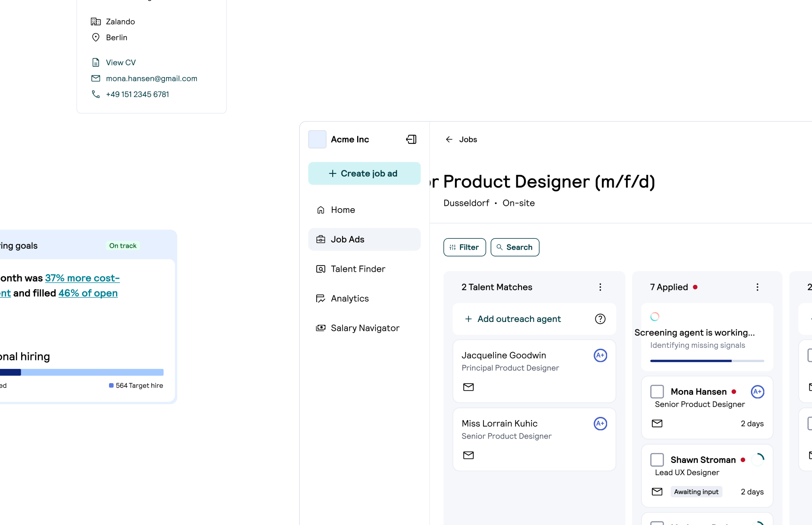
Task: Click mail icon on Jacqueline Goodwin card
Action: (468, 387)
